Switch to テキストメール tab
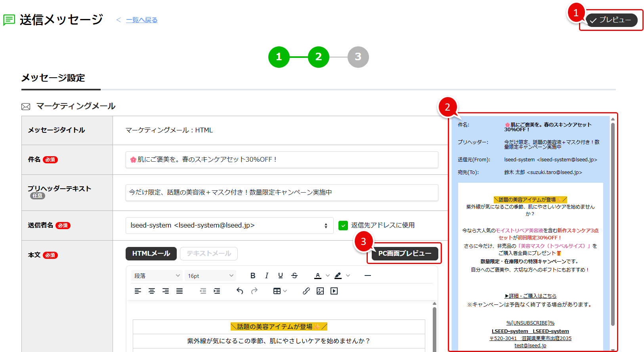The width and height of the screenshot is (644, 352). [209, 254]
